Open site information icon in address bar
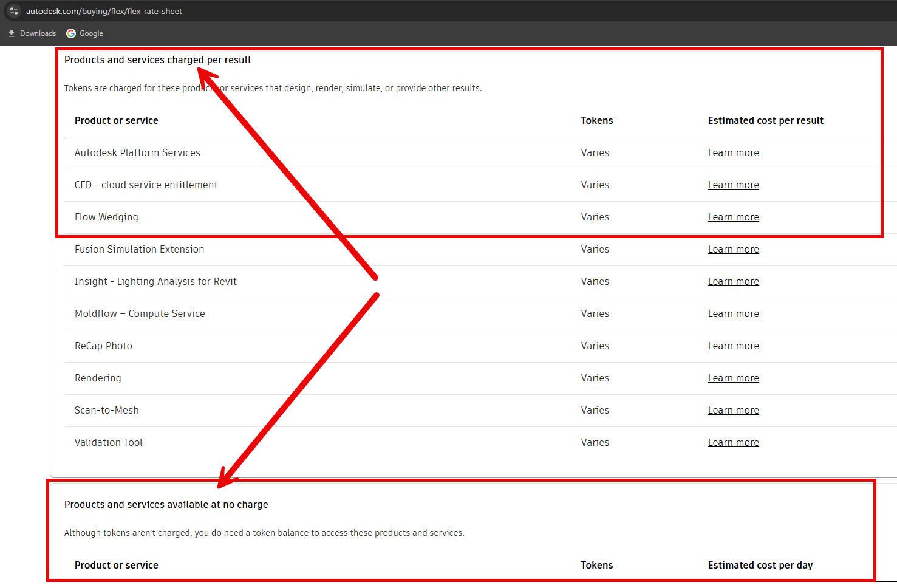 point(14,11)
